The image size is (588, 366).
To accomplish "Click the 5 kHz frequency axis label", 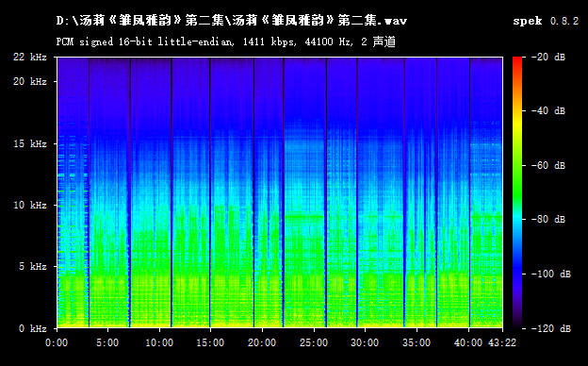I will point(33,267).
